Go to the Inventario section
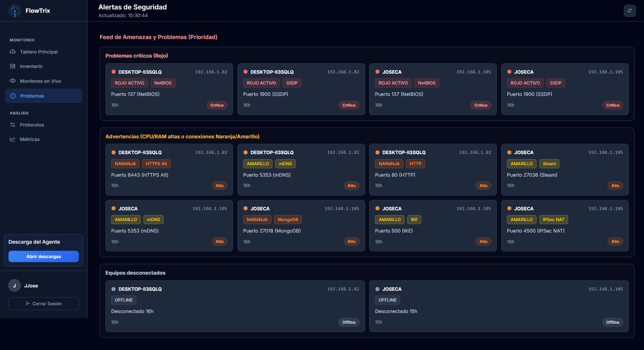 tap(31, 66)
